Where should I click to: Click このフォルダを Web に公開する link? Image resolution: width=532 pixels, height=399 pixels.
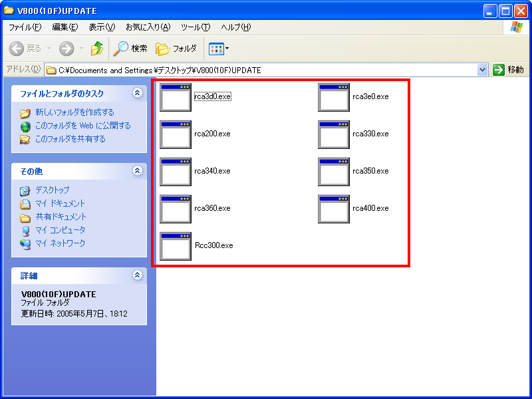pos(82,126)
